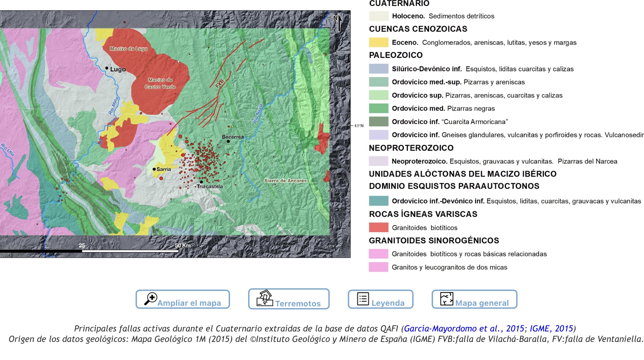
Task: Open the Terremotos button
Action: [x=298, y=304]
